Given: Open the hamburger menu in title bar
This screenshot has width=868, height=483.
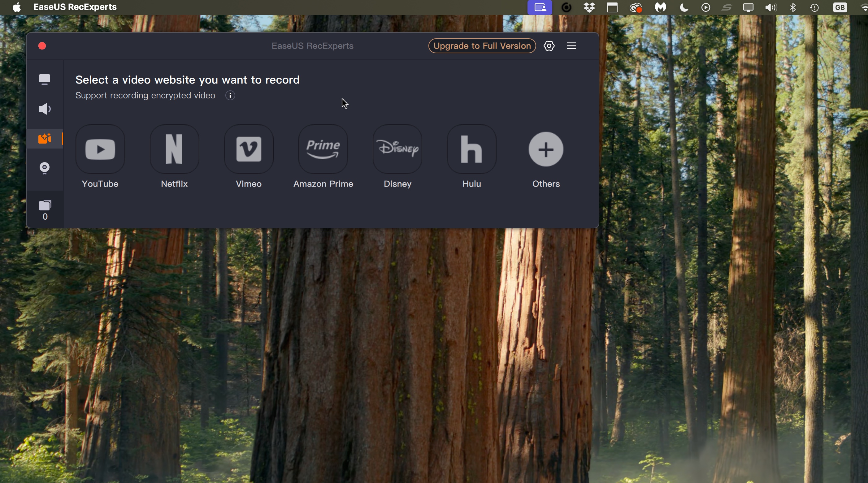Looking at the screenshot, I should (571, 46).
